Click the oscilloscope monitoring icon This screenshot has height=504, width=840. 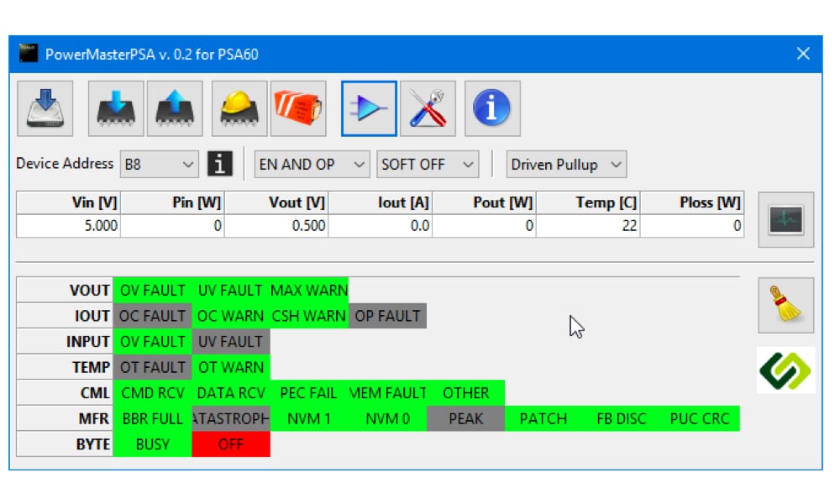coord(786,219)
